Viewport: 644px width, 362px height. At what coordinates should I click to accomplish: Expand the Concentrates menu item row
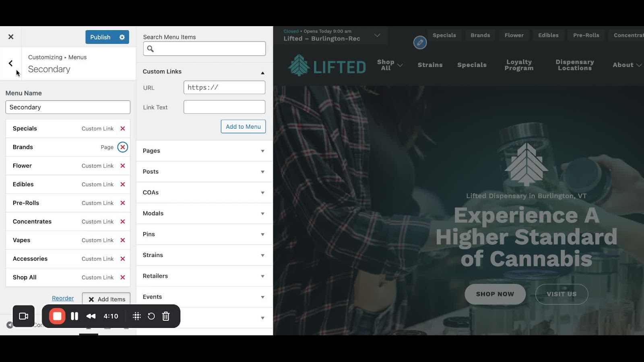pos(68,222)
